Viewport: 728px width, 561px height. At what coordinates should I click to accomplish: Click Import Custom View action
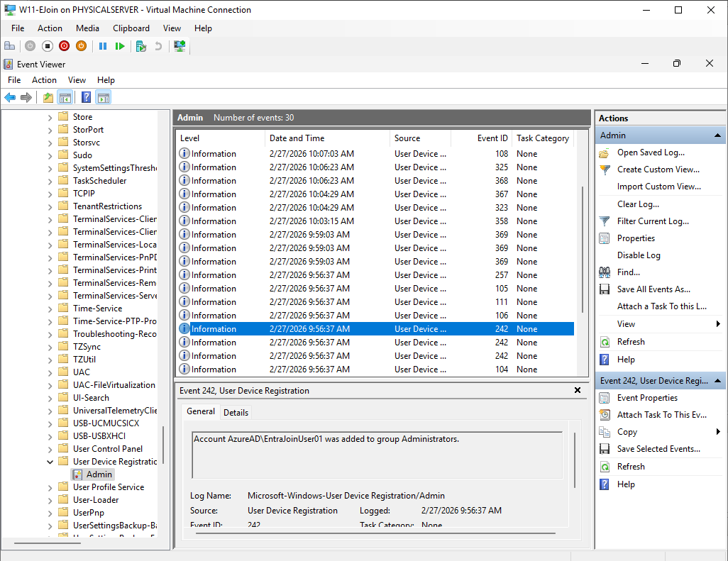(x=659, y=187)
